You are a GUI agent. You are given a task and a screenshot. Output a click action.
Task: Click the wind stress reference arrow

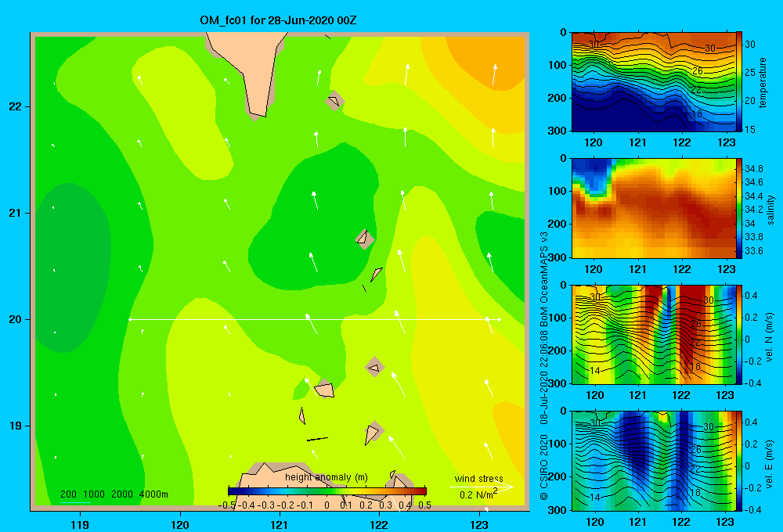[x=481, y=487]
